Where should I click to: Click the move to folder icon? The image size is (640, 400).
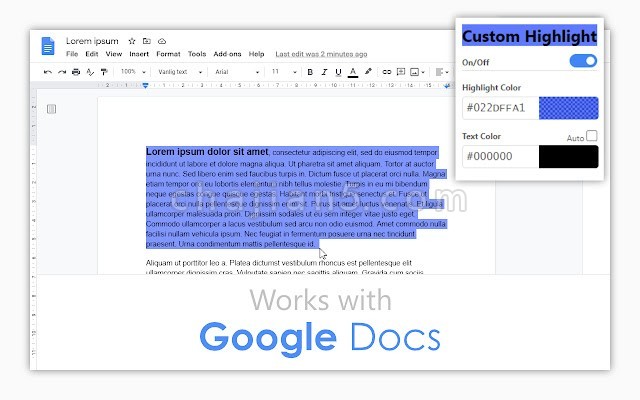coord(147,41)
